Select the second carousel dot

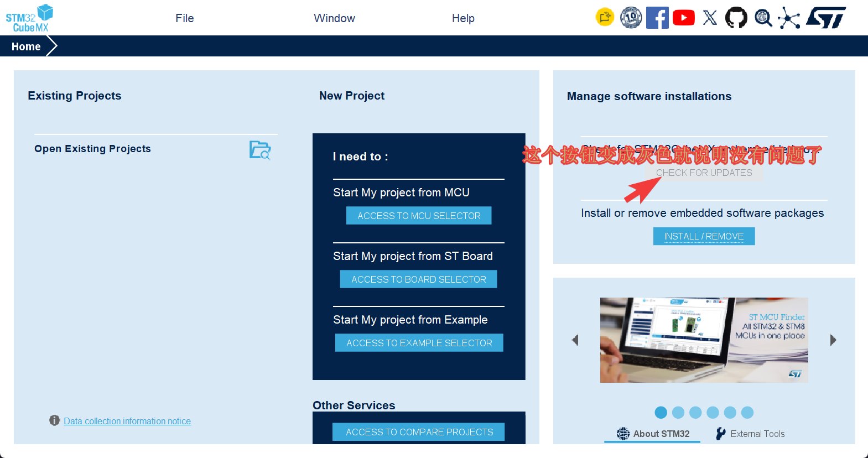point(678,413)
